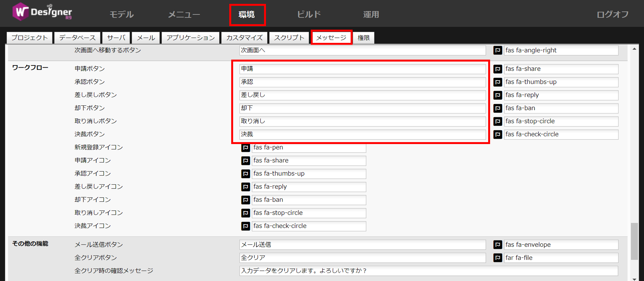Click fas fa-share field in 申請アイコン row

coord(309,160)
